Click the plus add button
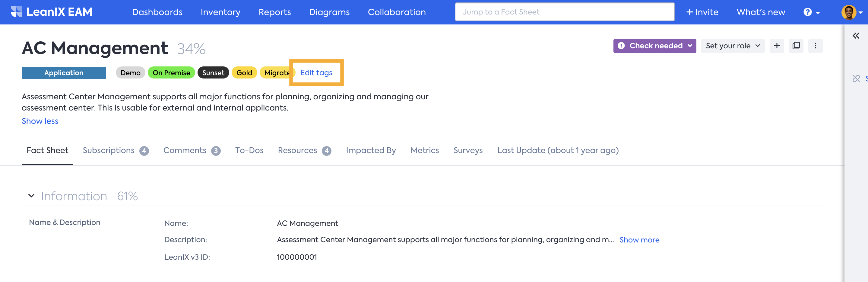 pos(777,46)
